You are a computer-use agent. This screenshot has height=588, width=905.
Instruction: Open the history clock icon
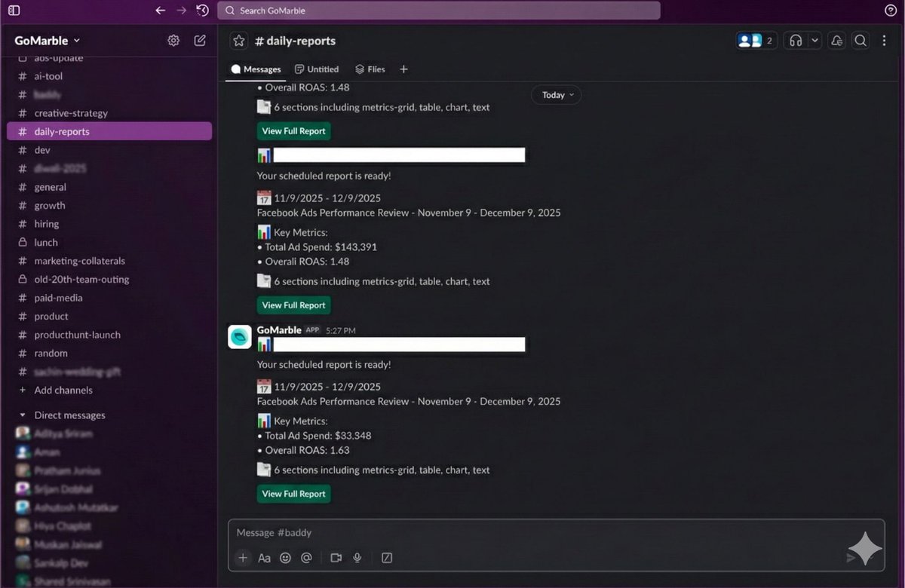202,11
